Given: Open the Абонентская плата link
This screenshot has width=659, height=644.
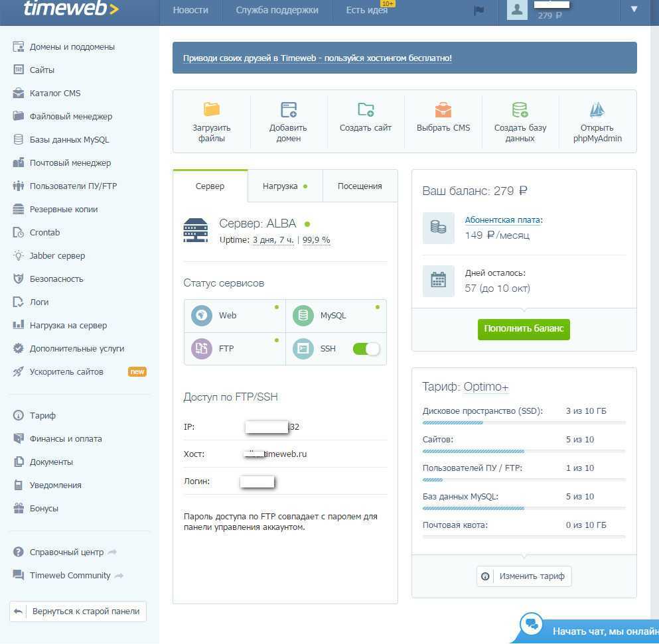Looking at the screenshot, I should click(x=502, y=220).
